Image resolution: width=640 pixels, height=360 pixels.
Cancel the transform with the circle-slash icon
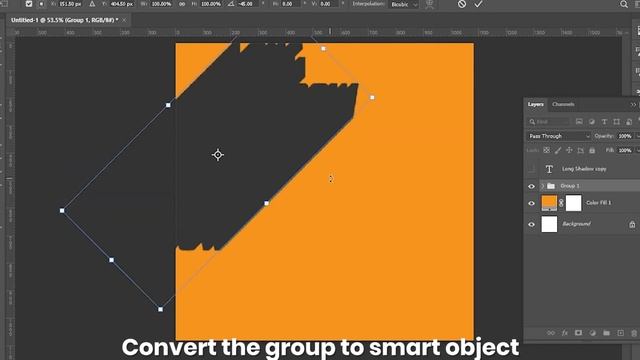[462, 4]
